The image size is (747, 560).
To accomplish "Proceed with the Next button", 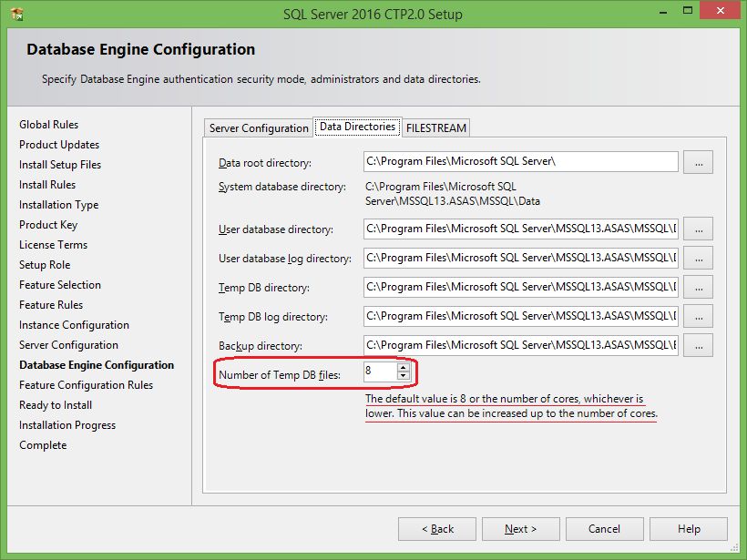I will [521, 529].
